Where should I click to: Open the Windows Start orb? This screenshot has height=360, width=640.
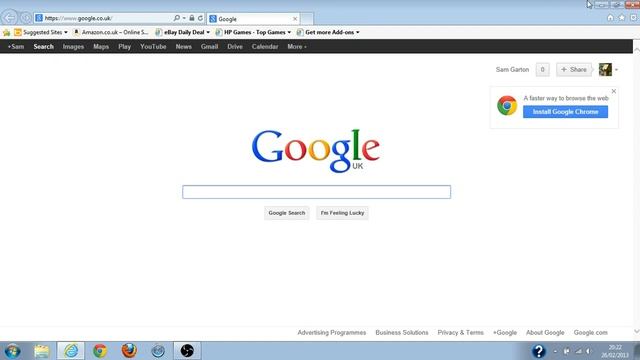(x=12, y=351)
